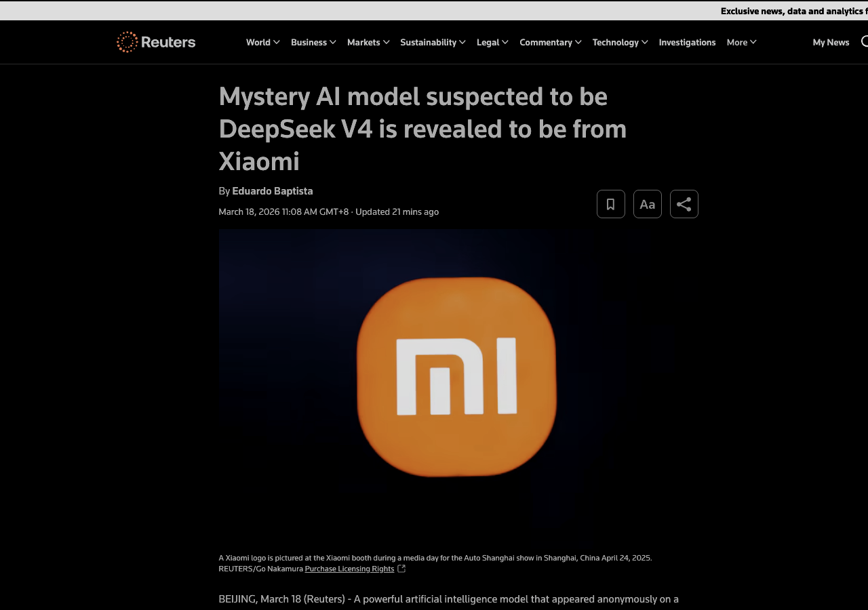Screen dimensions: 868x610
Task: Open the Reuters home logo
Action: (156, 42)
